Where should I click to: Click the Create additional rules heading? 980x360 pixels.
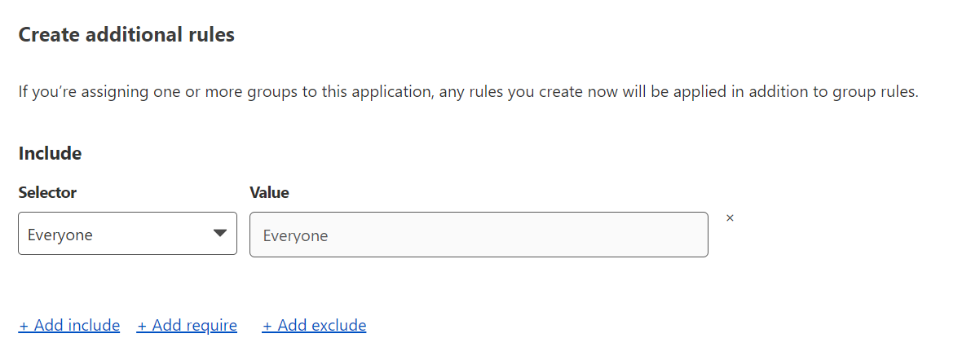click(126, 35)
